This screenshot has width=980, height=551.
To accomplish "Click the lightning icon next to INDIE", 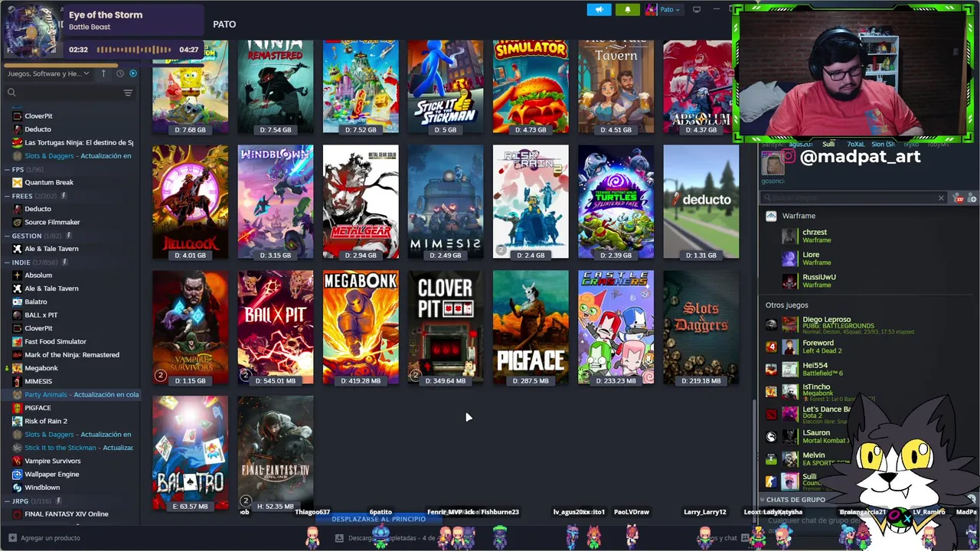I will [64, 262].
